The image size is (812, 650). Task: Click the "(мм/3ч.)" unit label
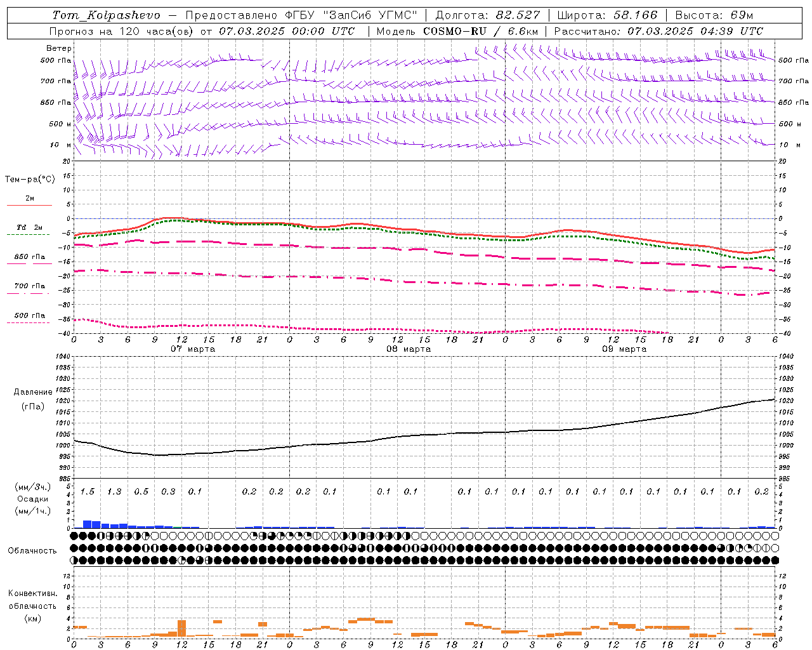(33, 487)
